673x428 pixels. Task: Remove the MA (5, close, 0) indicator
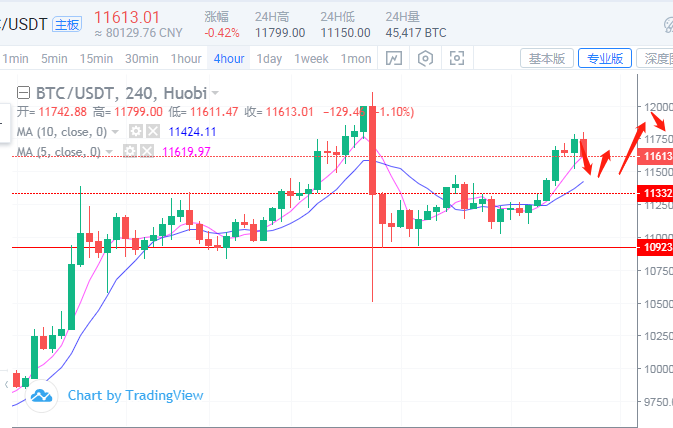pyautogui.click(x=146, y=151)
